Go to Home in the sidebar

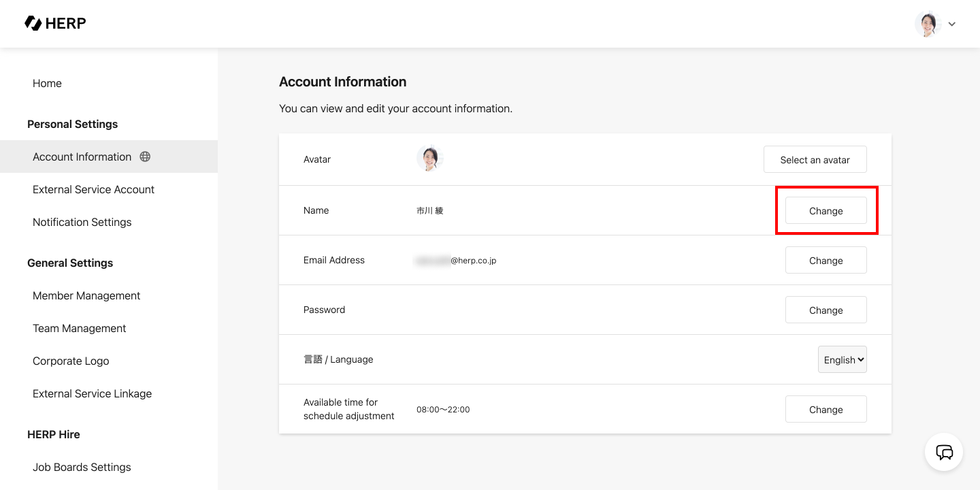(47, 83)
